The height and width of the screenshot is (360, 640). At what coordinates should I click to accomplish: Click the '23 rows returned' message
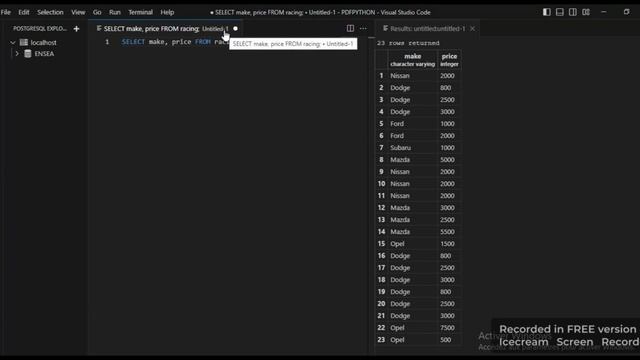[408, 43]
